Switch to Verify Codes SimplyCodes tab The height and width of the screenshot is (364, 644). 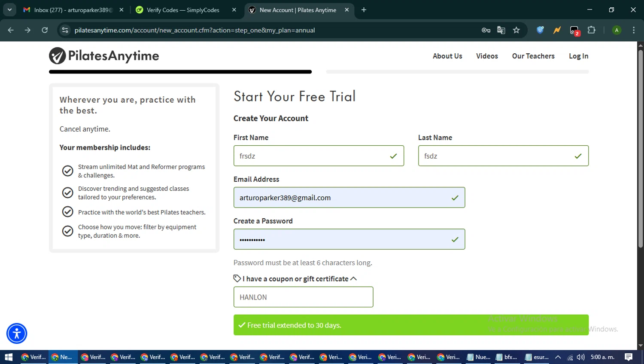185,10
